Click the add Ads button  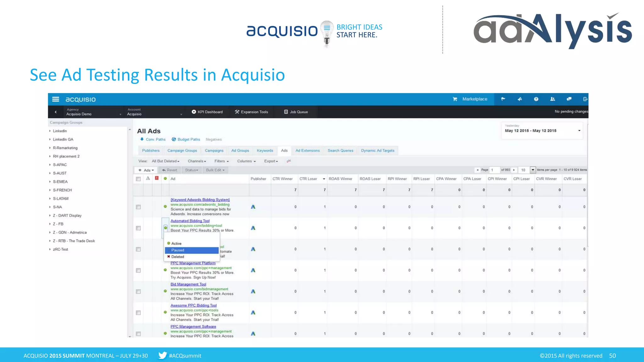[x=146, y=170]
